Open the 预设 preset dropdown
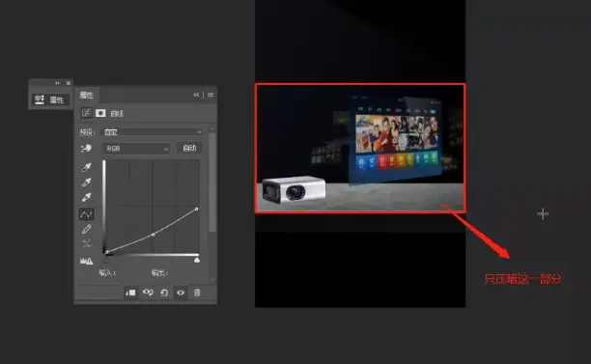Screen dimensions: 591x364 [x=153, y=132]
